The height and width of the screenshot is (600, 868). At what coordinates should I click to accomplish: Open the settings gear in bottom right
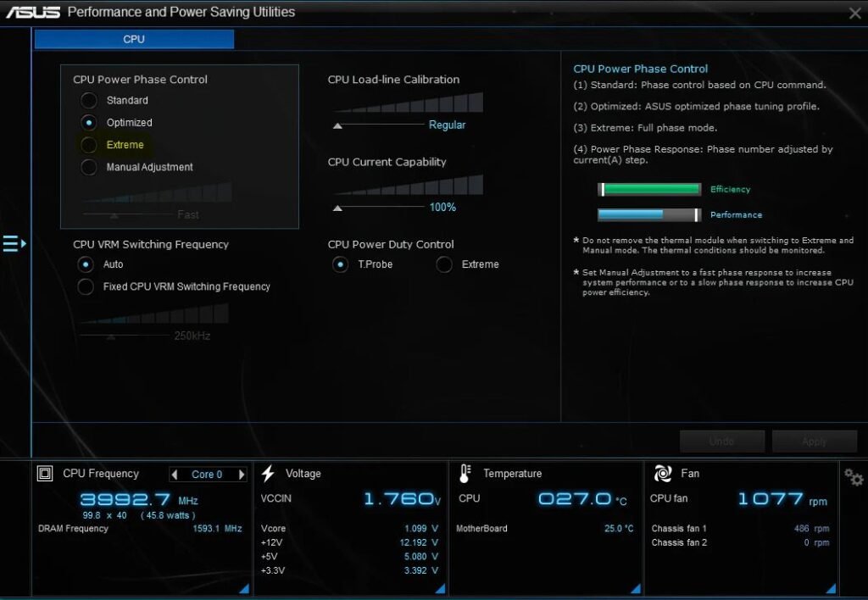pyautogui.click(x=853, y=477)
